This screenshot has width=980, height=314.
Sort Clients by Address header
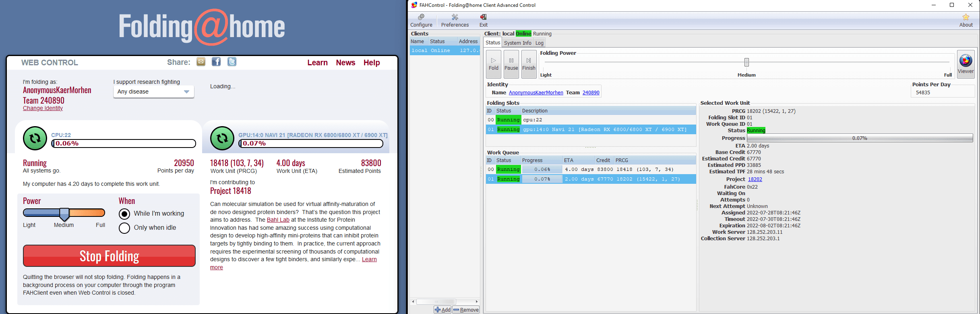click(x=468, y=42)
